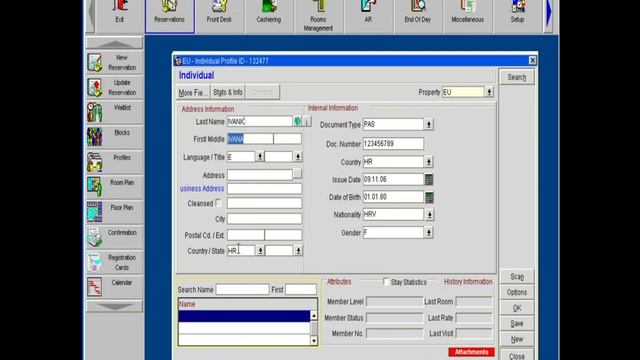Open the Reservations module in top toolbar

pos(169,16)
